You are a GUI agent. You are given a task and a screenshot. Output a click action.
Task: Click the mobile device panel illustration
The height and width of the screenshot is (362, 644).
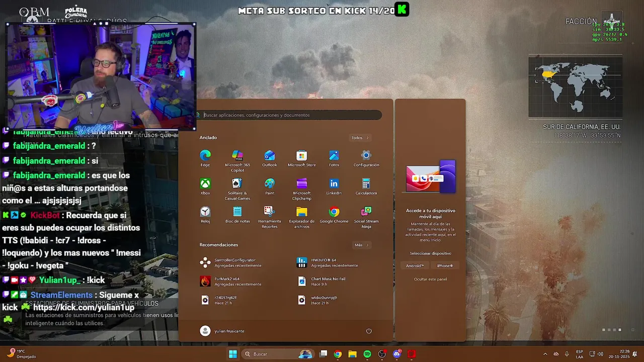(431, 177)
